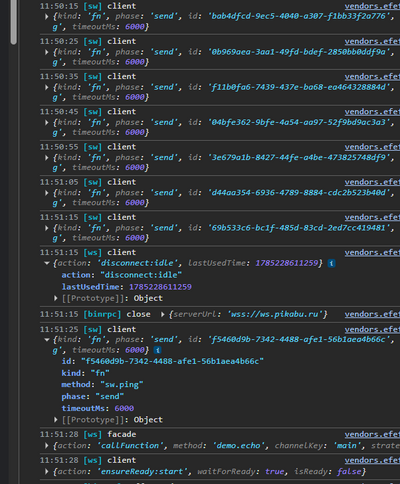The image size is (400, 484).
Task: Collapse the disconnect:idle action object
Action: pos(47,263)
